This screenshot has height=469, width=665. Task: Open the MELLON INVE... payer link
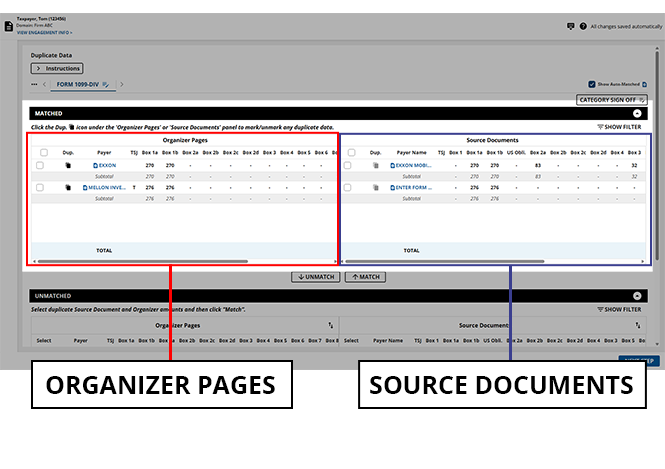[104, 187]
